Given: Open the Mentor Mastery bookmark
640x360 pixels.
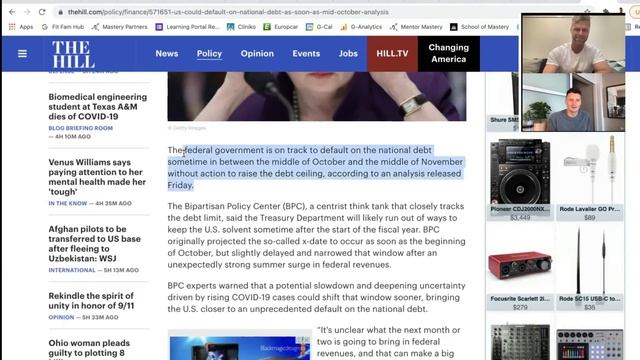Looking at the screenshot, I should click(416, 27).
